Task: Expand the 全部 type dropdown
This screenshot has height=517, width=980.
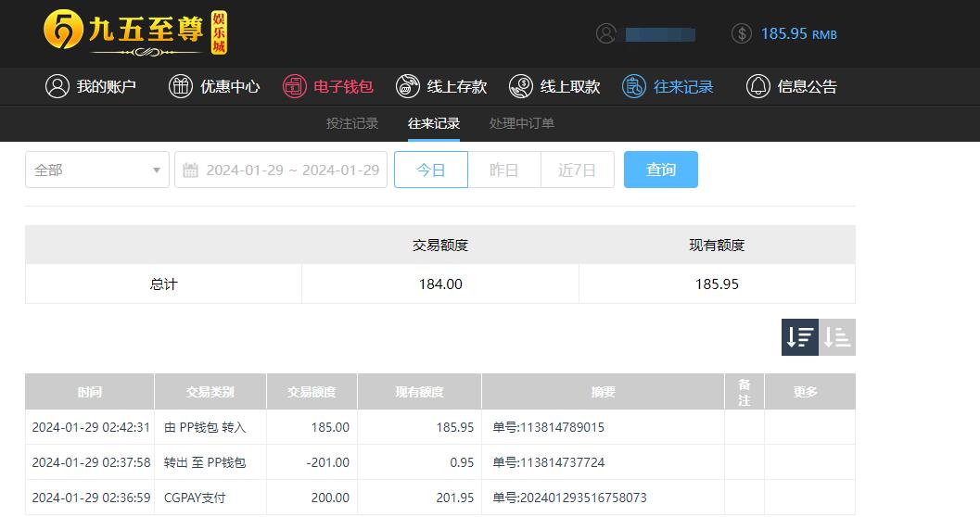Action: pos(97,170)
